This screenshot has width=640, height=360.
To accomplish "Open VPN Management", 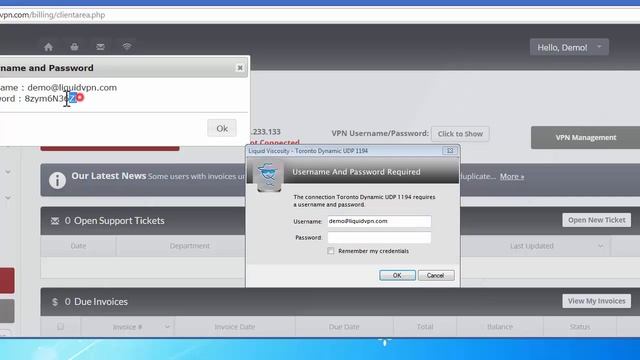I will tap(586, 138).
